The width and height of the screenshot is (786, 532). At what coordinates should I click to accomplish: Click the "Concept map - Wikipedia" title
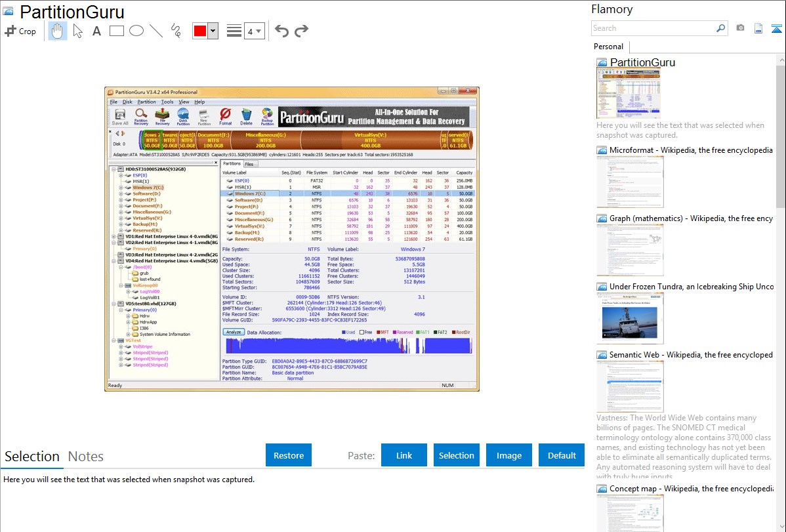[x=691, y=488]
